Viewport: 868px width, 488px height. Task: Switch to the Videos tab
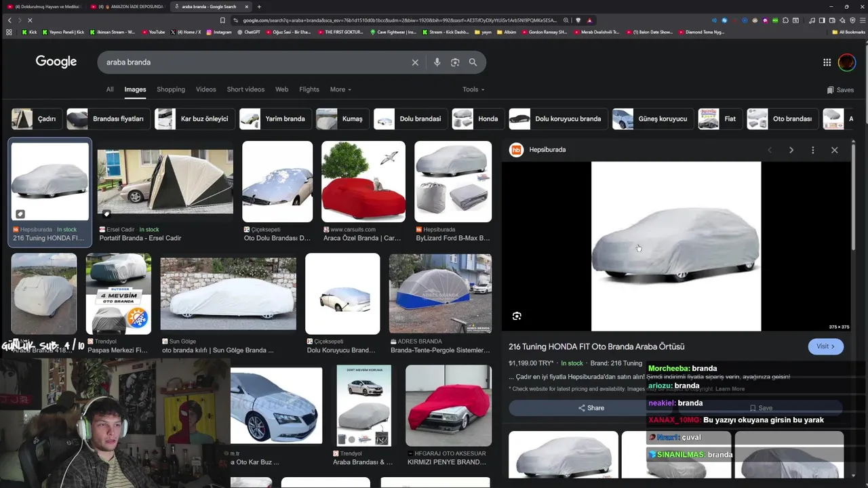206,89
